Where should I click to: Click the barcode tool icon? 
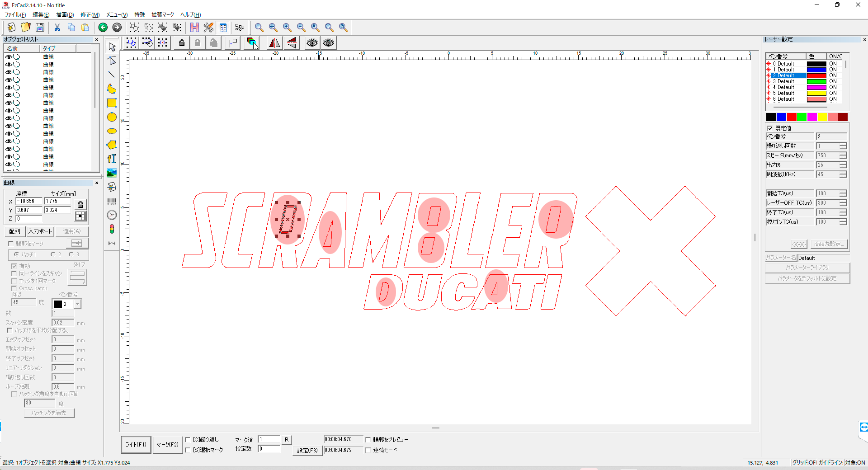[x=112, y=201]
